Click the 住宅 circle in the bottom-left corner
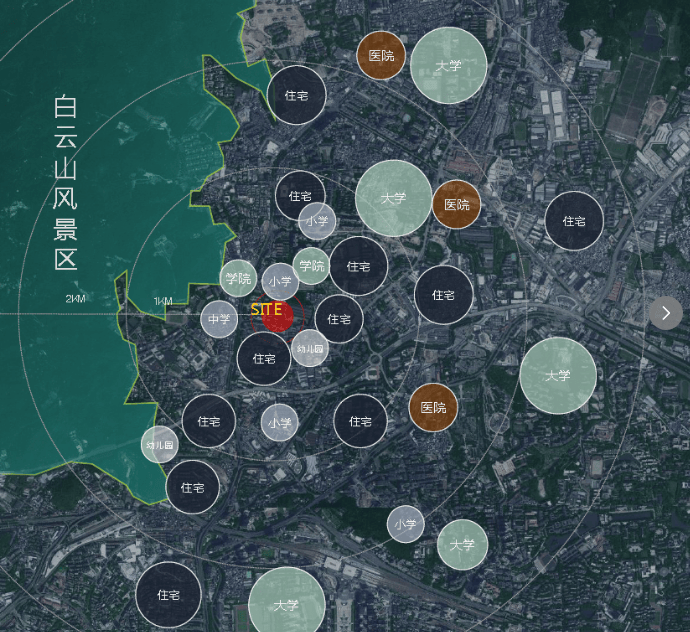 click(168, 594)
